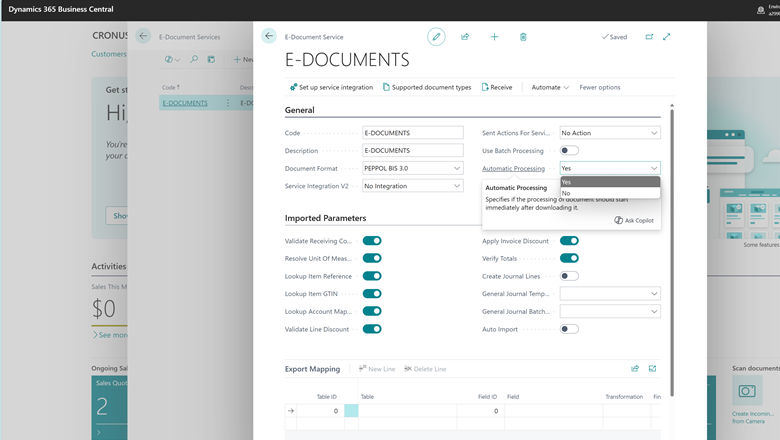
Task: Open page in new window icon
Action: pyautogui.click(x=649, y=37)
